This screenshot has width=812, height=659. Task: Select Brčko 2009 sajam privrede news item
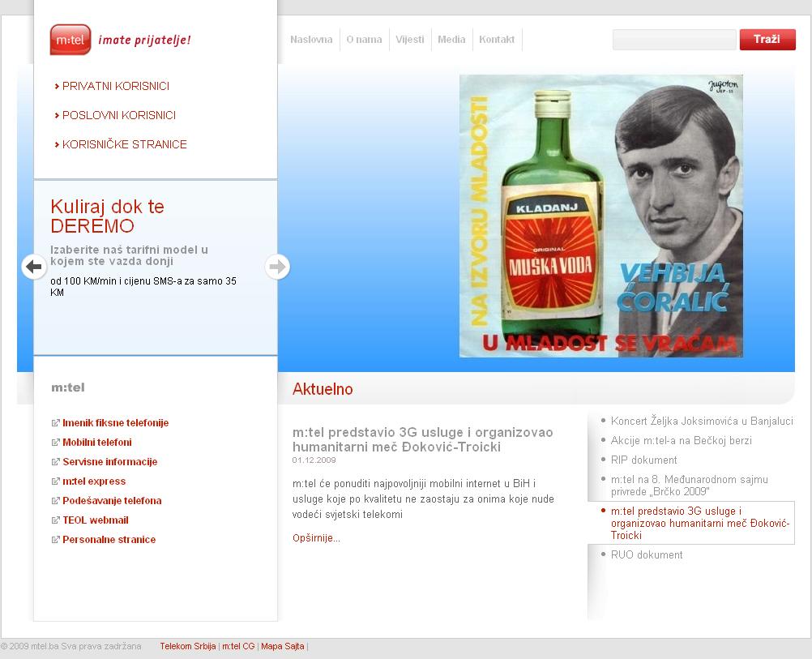(x=690, y=486)
